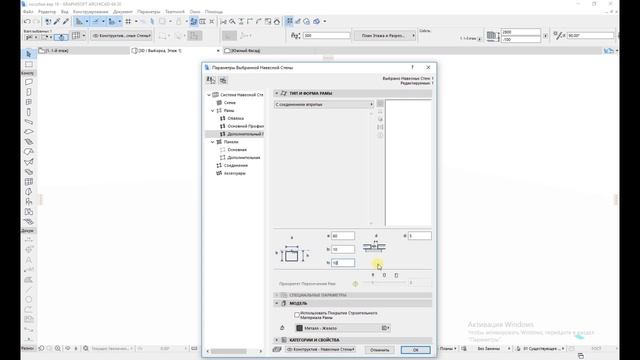Screen dimensions: 640x360
Task: Open the Вид menu
Action: tap(64, 12)
